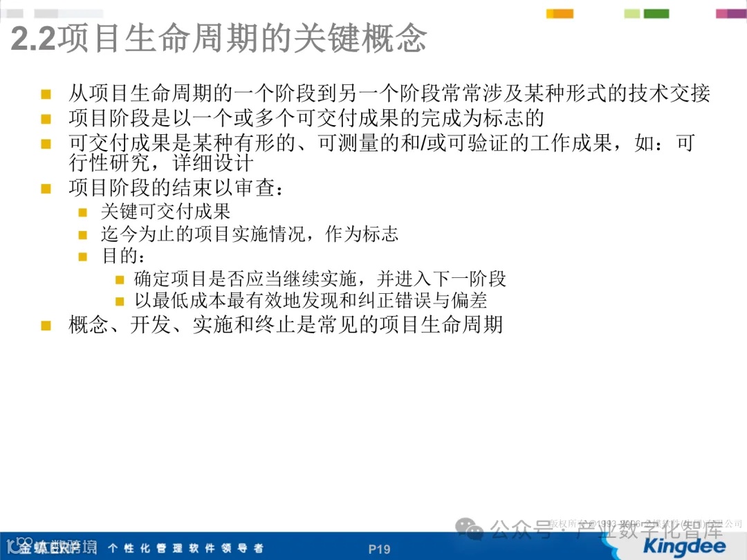Select the bullet marker before 关键可交付成果
Viewport: 747px width, 560px height.
[81, 212]
